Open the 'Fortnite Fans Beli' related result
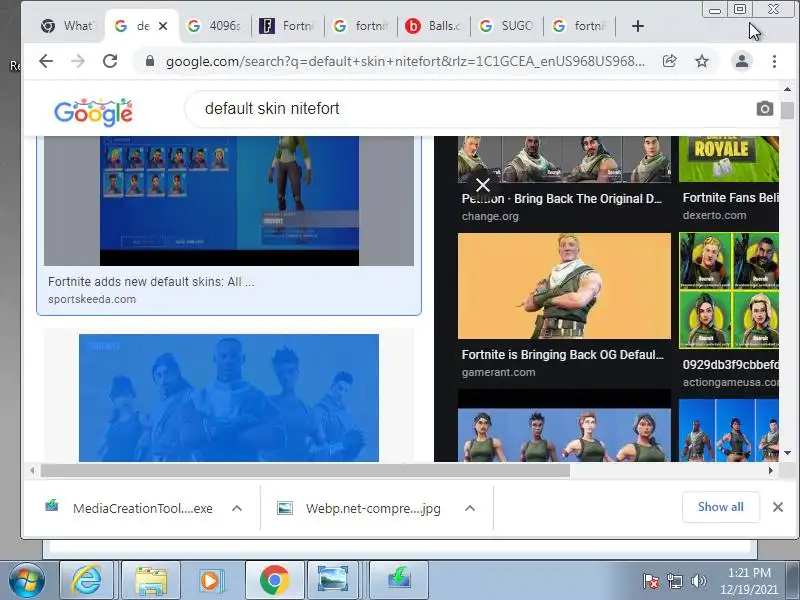Screen dimensions: 800x600 [x=731, y=197]
